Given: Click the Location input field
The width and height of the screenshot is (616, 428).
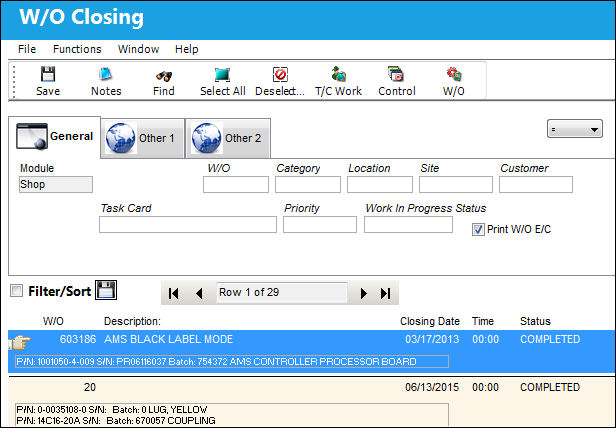Looking at the screenshot, I should coord(380,184).
